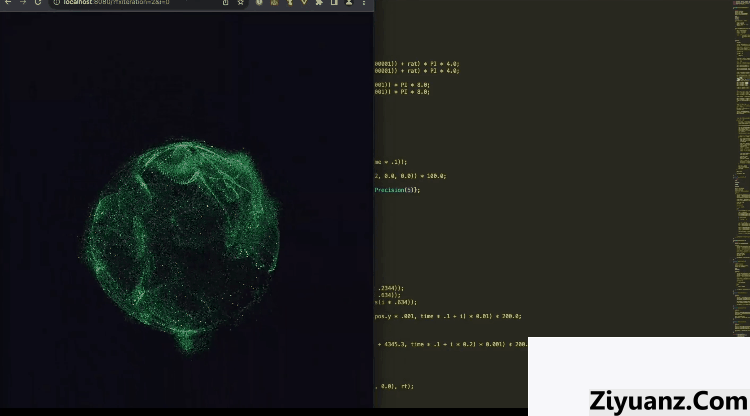Open site info icon beside localhost URL
The height and width of the screenshot is (416, 750).
click(x=54, y=3)
